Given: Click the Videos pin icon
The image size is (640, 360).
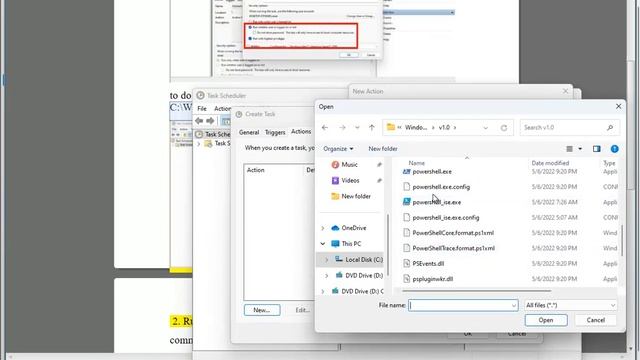Looking at the screenshot, I should pos(380,180).
